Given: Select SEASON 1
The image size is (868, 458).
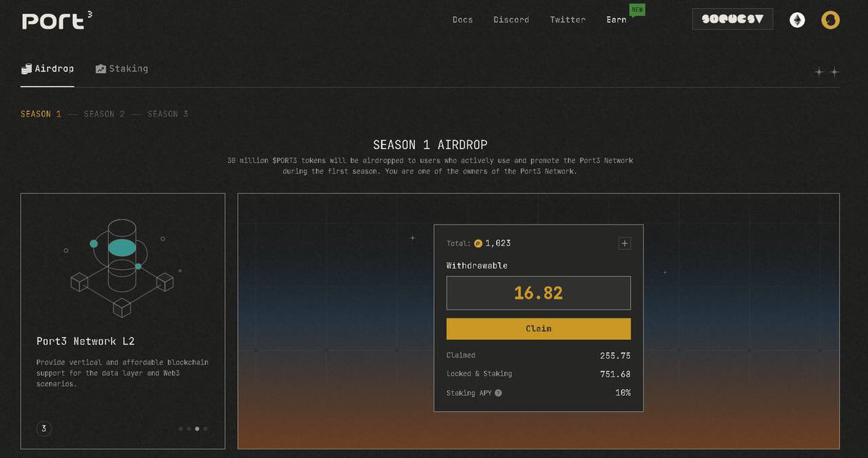Looking at the screenshot, I should click(41, 114).
